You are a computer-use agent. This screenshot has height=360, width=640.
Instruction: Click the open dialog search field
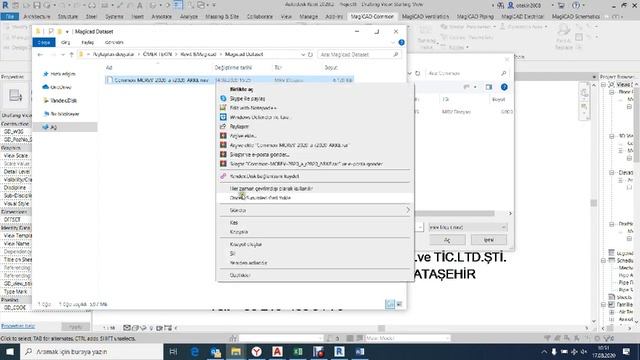pos(467,73)
